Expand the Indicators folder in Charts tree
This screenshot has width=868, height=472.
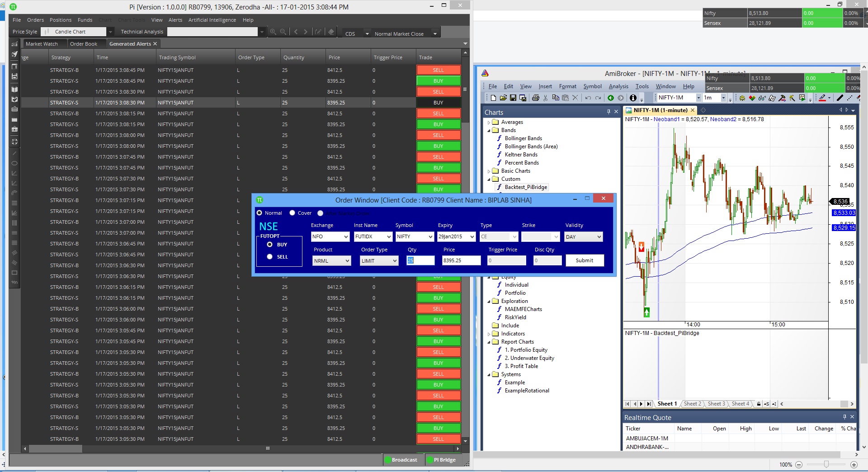tap(489, 334)
